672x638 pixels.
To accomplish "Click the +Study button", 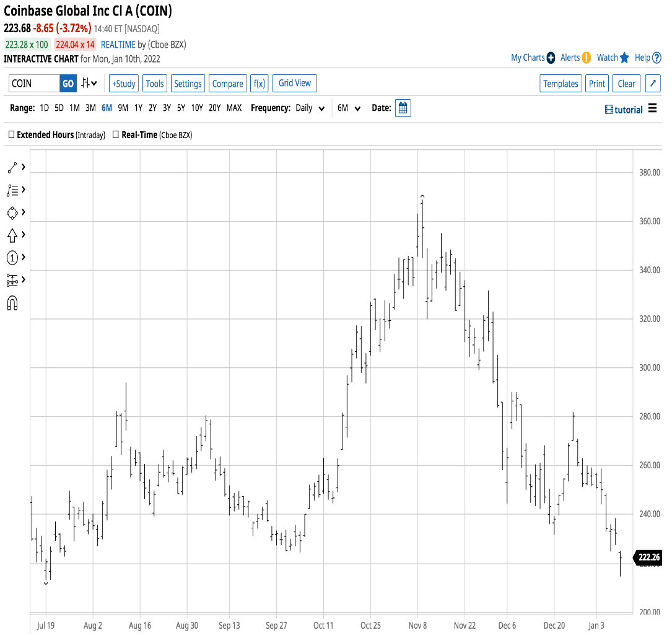I will coord(124,83).
